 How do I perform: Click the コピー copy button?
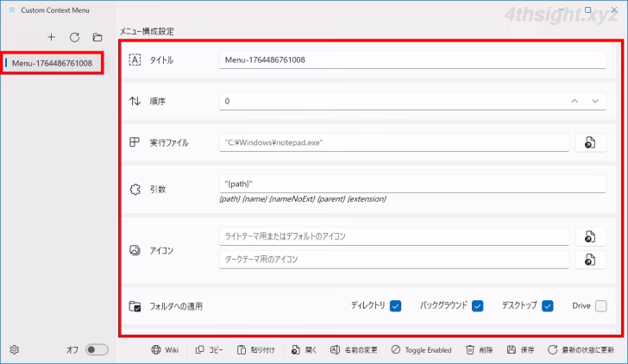tap(210, 349)
